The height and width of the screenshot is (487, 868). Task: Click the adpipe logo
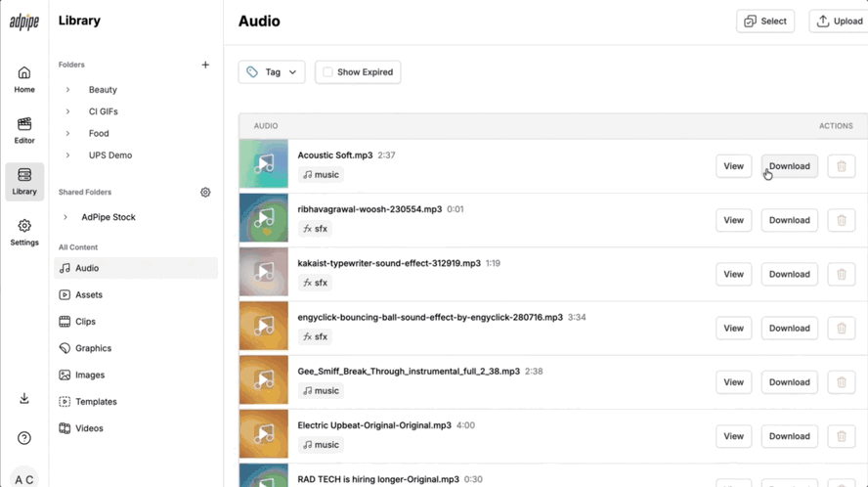(x=24, y=22)
